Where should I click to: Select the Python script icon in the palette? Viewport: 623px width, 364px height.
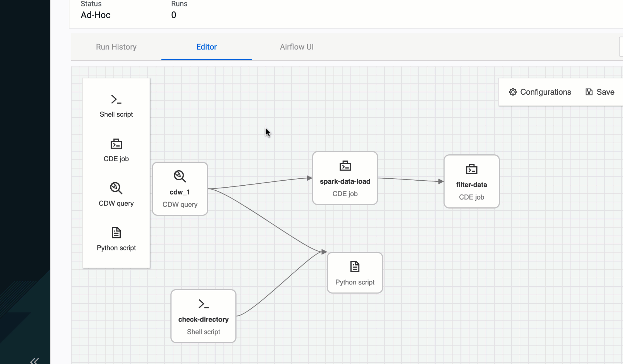tap(116, 232)
